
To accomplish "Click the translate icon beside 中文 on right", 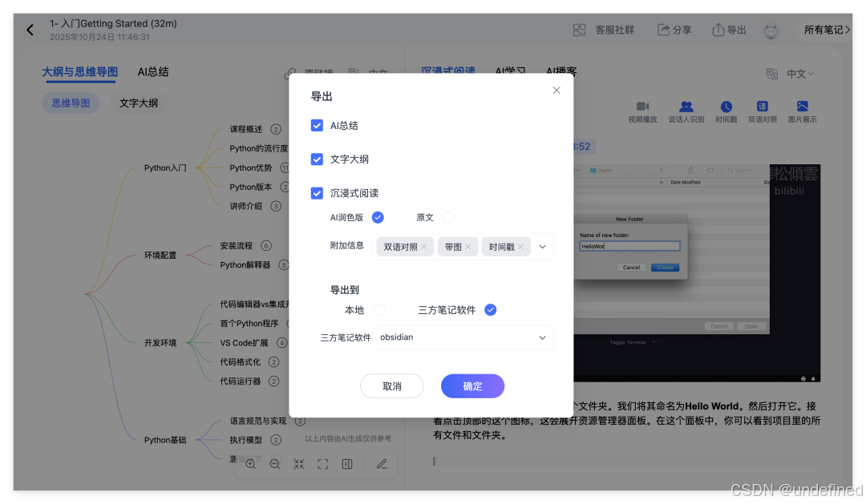I will pos(771,74).
